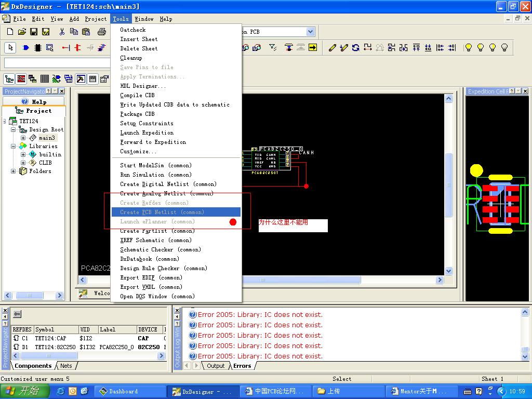Click the yellow arrow box toolbar icon
532x399 pixels.
coord(313,48)
